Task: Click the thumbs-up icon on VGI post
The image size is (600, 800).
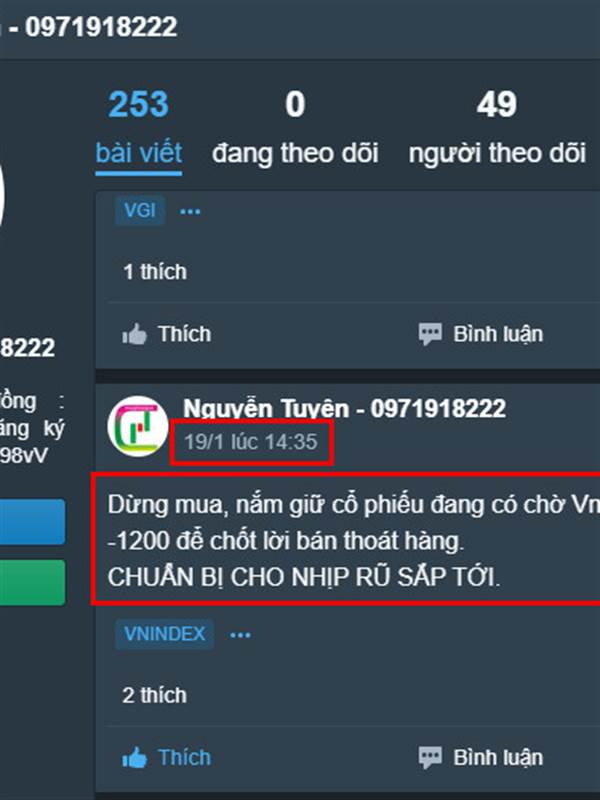Action: point(134,335)
